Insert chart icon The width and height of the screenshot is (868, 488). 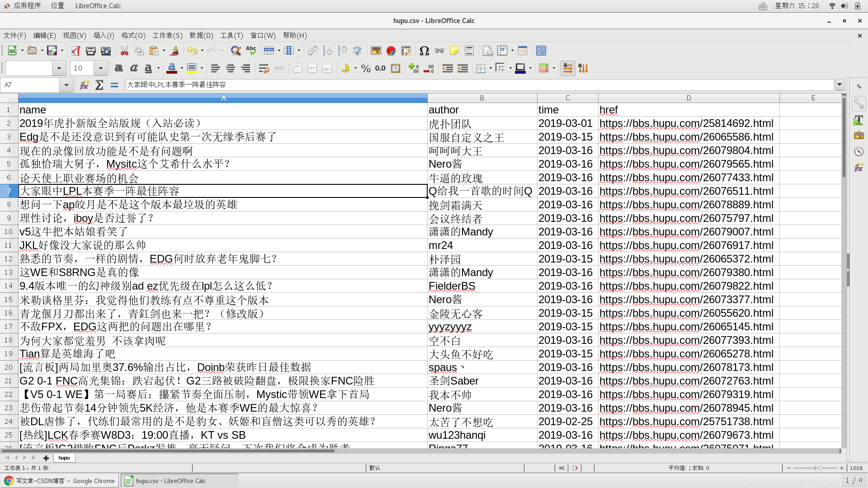pyautogui.click(x=391, y=51)
